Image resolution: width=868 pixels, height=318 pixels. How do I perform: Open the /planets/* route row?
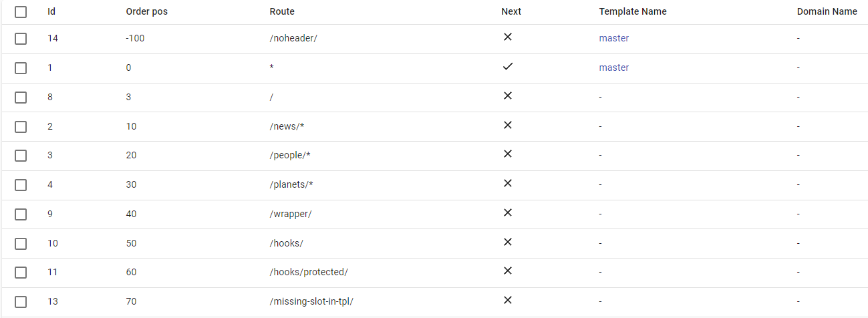(434, 184)
